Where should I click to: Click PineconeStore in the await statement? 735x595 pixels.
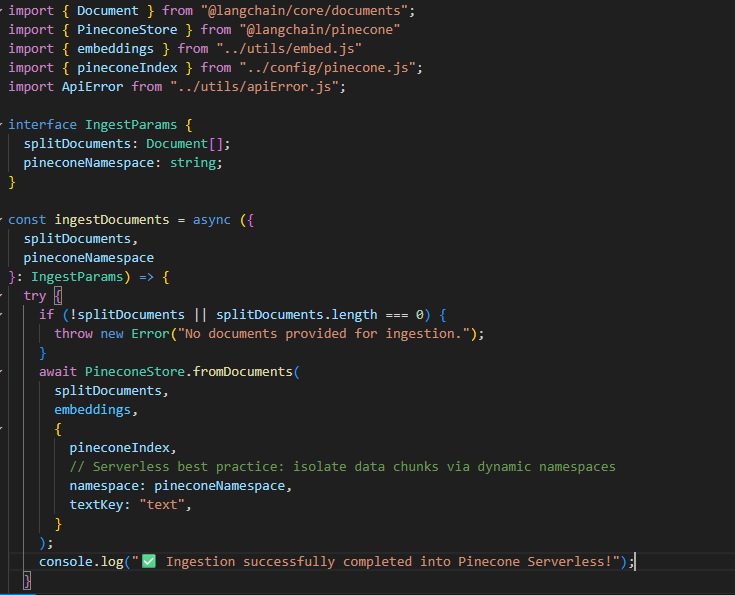tap(135, 372)
